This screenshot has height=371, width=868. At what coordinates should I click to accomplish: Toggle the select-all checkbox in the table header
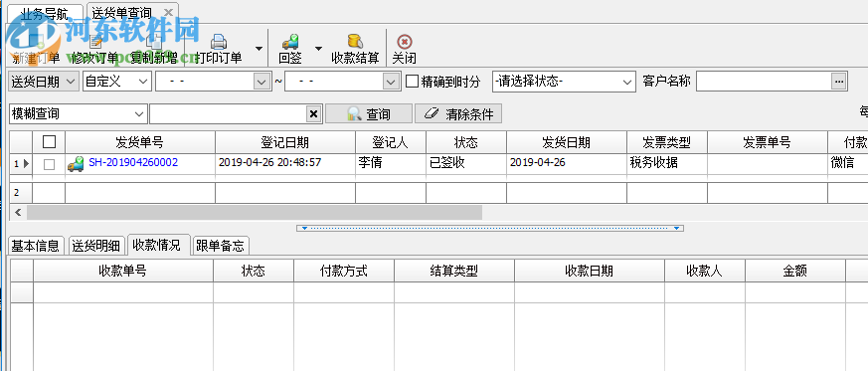50,142
